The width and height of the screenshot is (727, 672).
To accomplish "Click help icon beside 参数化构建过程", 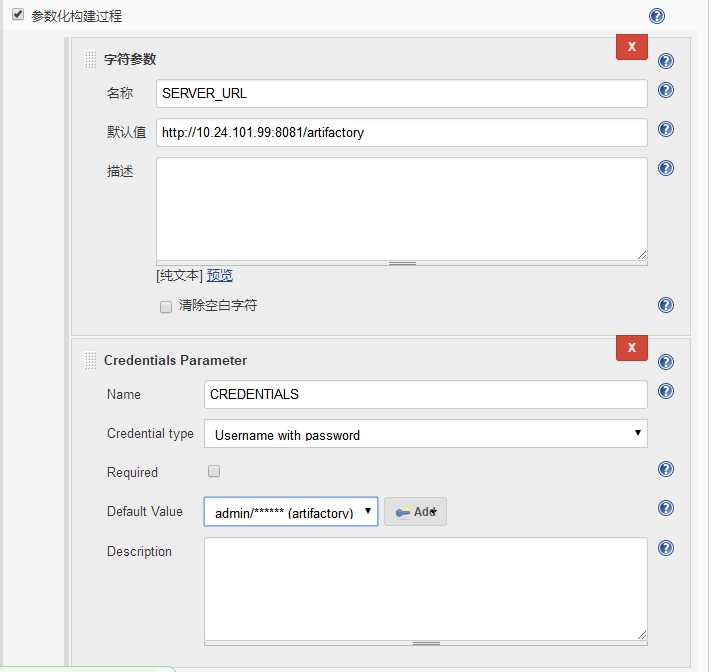I will (x=657, y=16).
